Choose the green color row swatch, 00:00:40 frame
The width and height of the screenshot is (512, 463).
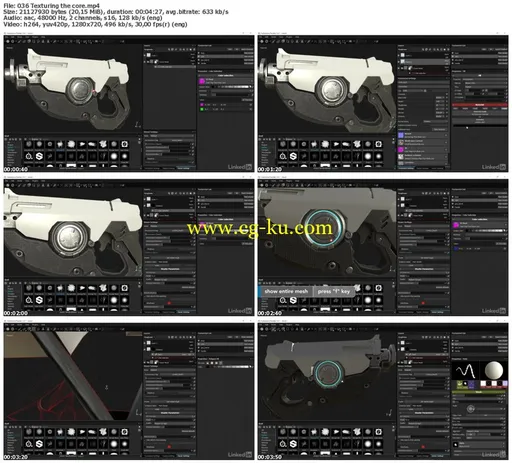coord(202,109)
